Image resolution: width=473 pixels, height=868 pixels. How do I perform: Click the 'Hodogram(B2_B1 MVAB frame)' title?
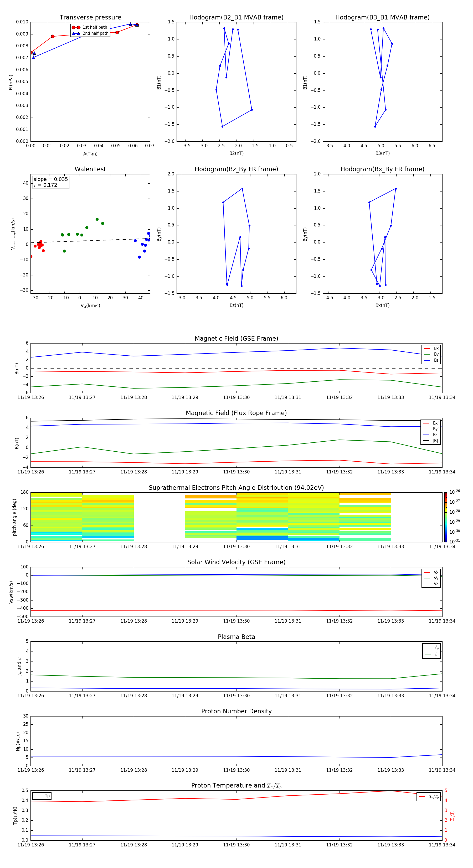tap(236, 18)
